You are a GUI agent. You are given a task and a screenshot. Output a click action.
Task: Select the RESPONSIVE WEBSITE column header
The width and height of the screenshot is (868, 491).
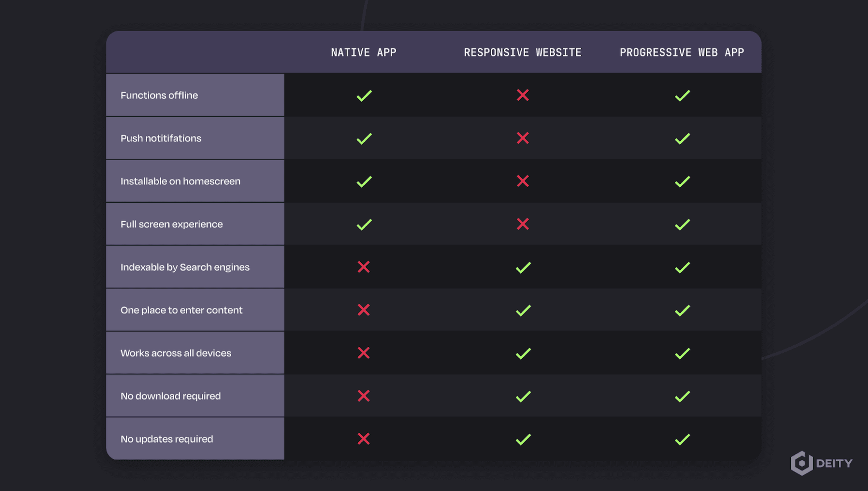(522, 52)
